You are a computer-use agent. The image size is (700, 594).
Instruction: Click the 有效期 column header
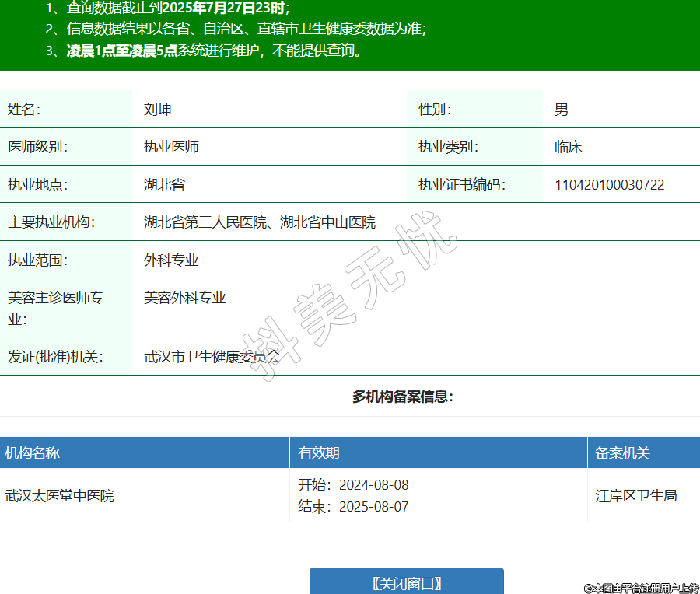click(x=319, y=453)
